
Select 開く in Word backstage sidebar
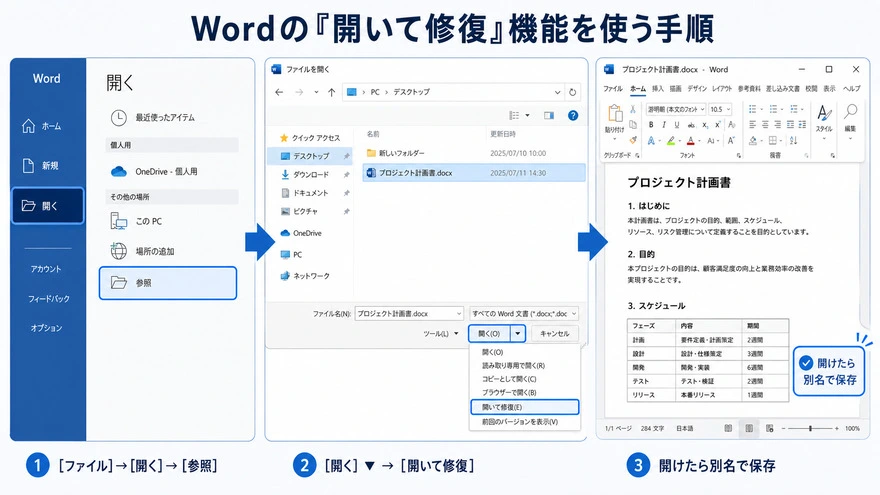coord(48,206)
